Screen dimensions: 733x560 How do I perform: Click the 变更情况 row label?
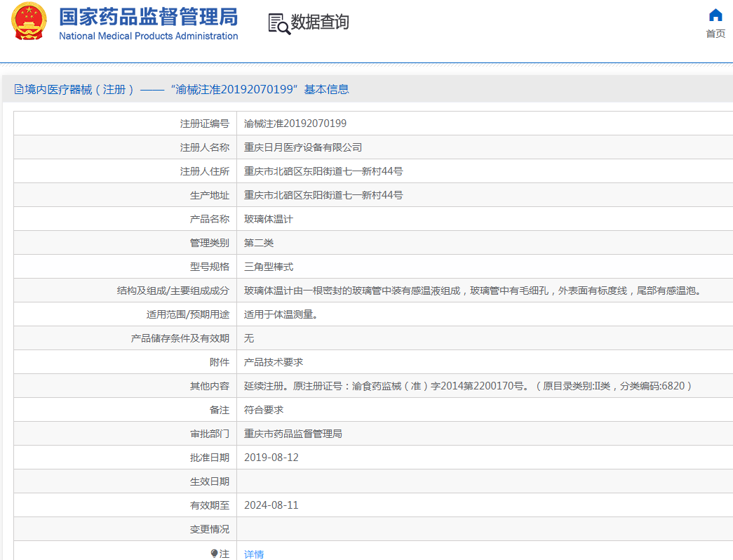click(x=210, y=529)
